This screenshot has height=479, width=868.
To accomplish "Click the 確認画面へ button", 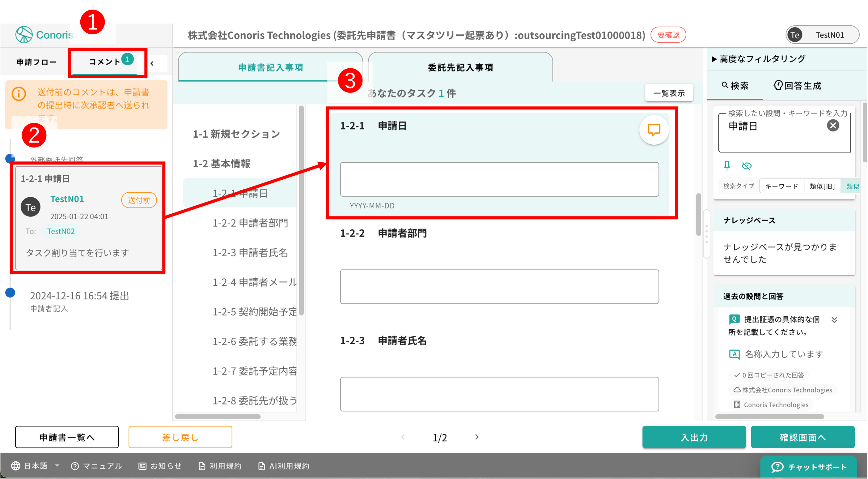I will click(x=802, y=437).
